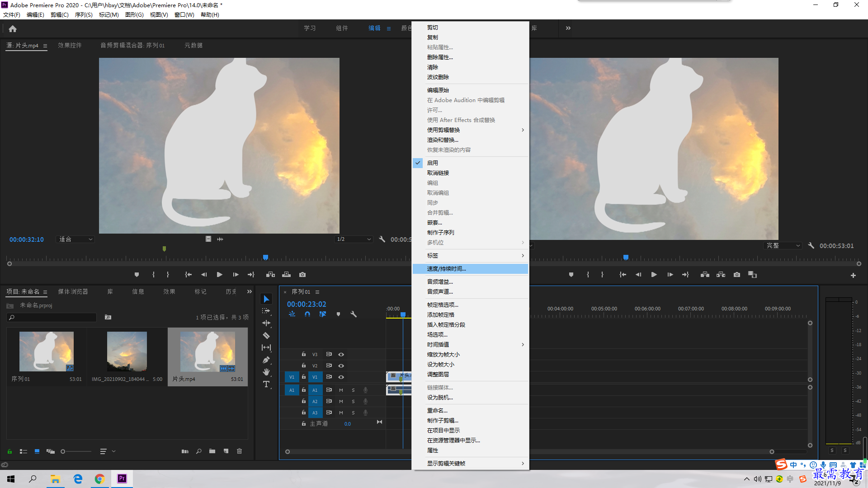
Task: Expand 标签 submenu
Action: [470, 256]
